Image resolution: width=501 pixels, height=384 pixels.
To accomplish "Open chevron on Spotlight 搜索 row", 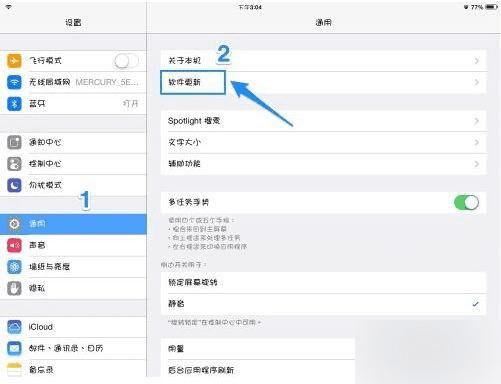I will (x=477, y=121).
